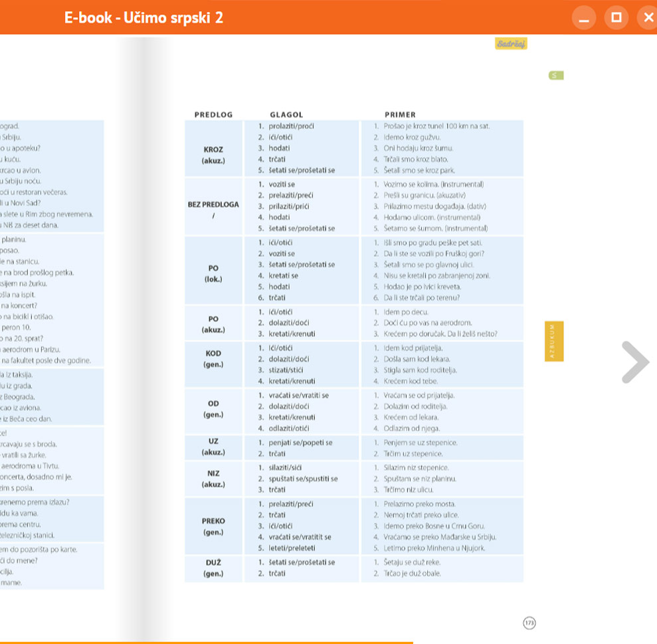The height and width of the screenshot is (644, 657).
Task: Click the E-book - Učimo srpski 2 title
Action: coord(143,18)
